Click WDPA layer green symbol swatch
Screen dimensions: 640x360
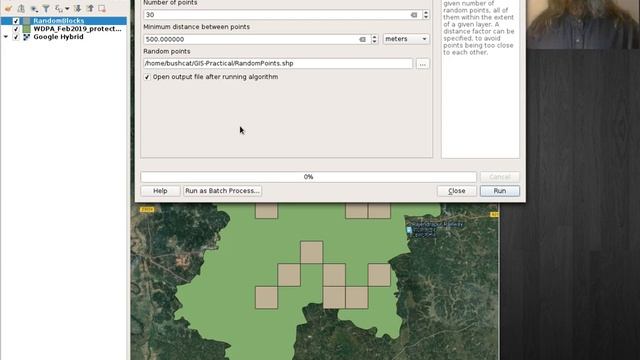pyautogui.click(x=27, y=29)
